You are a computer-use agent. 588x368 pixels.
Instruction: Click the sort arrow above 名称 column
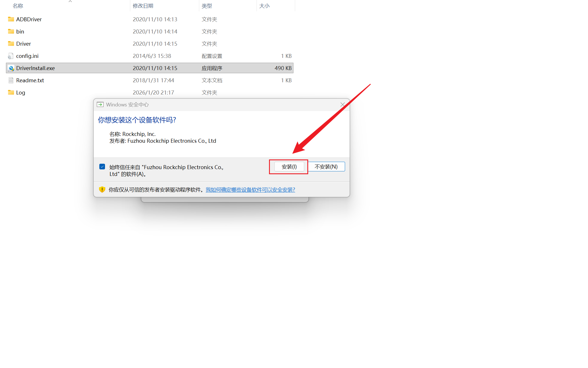tap(70, 1)
